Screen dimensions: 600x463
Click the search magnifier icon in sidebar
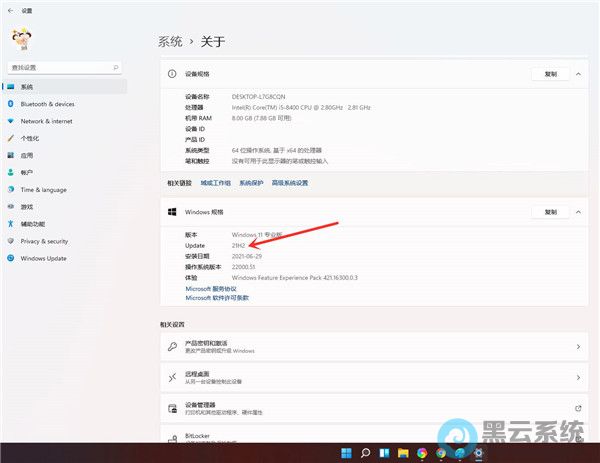click(x=116, y=68)
